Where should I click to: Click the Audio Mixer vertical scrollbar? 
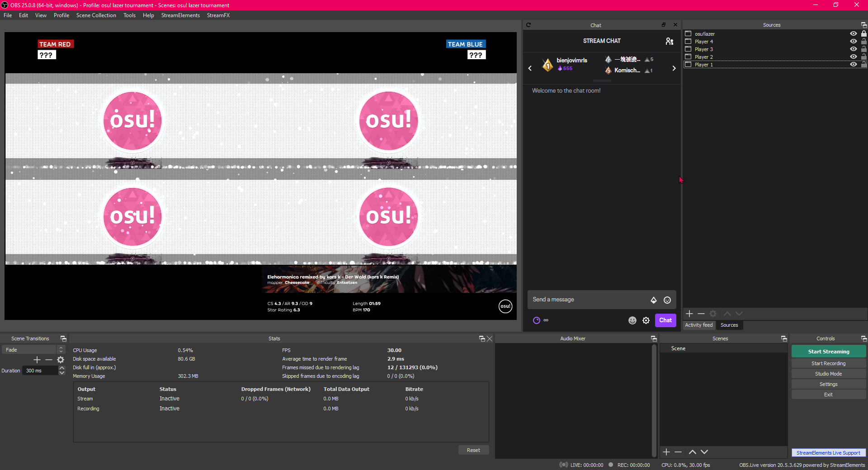point(654,401)
